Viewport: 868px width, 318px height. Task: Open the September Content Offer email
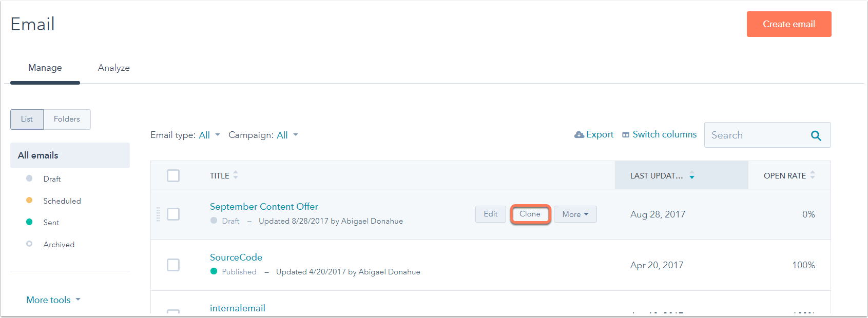[264, 207]
